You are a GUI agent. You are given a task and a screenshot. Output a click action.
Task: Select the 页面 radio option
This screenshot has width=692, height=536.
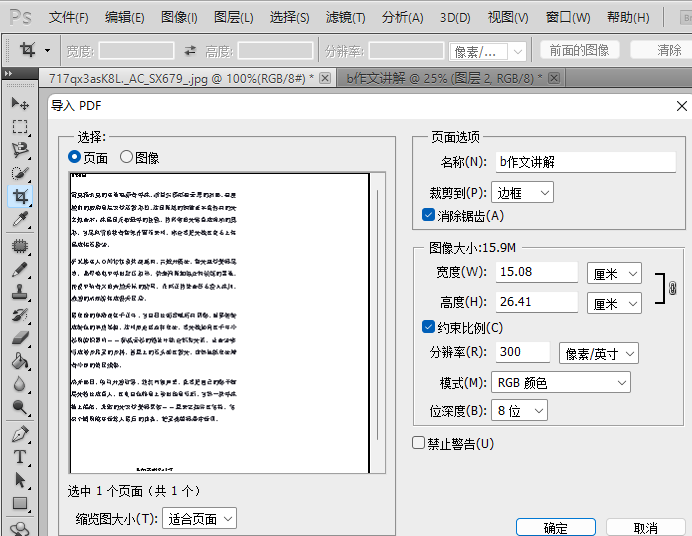(x=74, y=157)
